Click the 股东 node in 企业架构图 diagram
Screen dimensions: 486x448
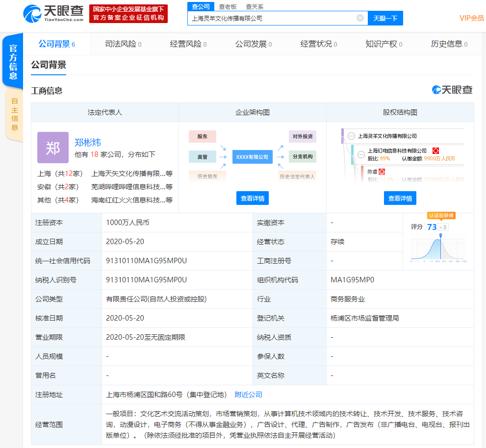(202, 136)
